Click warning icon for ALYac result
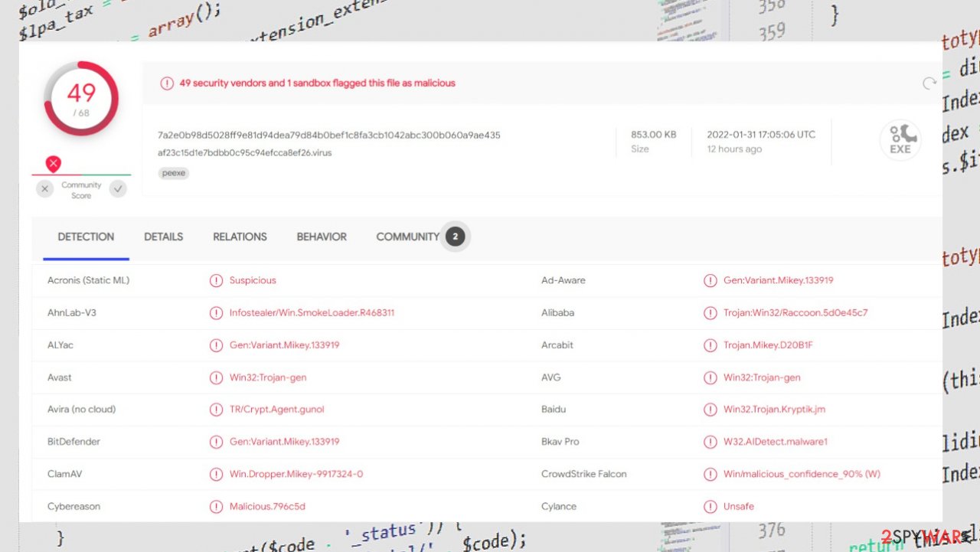980x552 pixels. [x=217, y=345]
